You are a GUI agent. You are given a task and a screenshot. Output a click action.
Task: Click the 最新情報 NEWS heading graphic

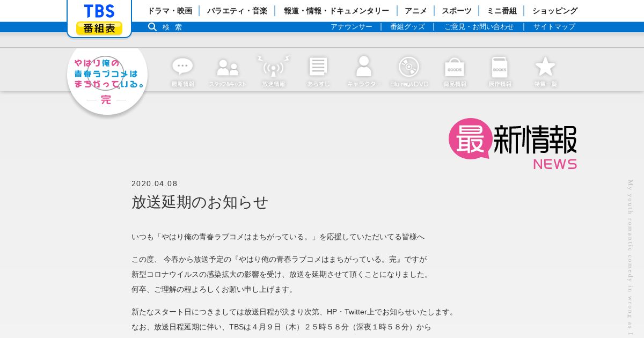[x=513, y=144]
